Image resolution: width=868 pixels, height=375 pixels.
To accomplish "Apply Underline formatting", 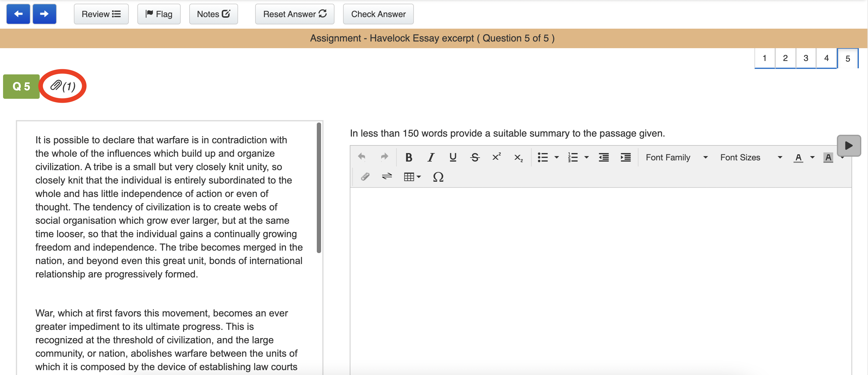I will tap(453, 157).
